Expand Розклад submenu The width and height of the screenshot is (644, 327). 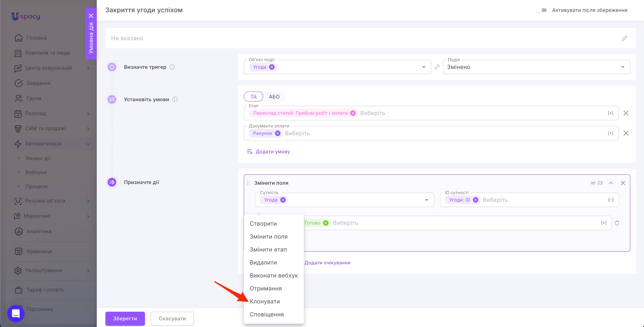pyautogui.click(x=88, y=114)
